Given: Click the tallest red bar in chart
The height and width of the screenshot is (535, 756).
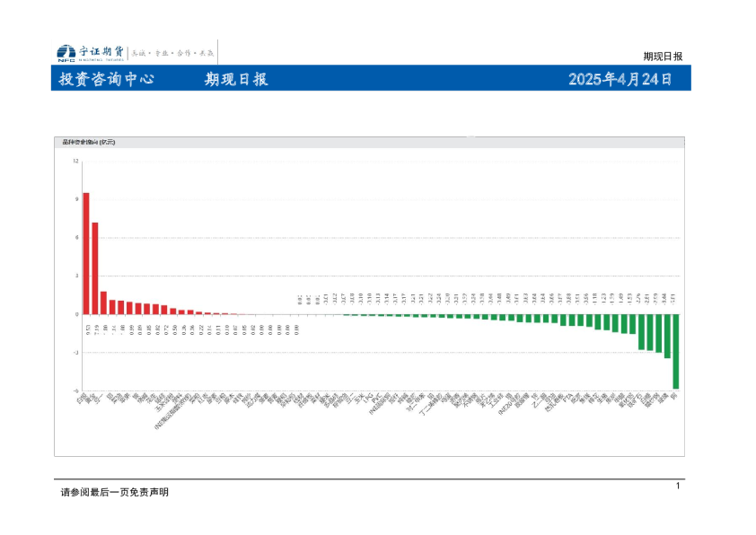Looking at the screenshot, I should 86,253.
